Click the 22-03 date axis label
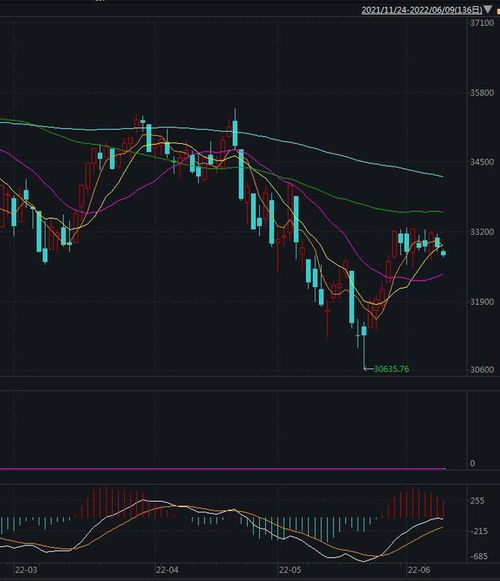Screen dimensions: 500x581 click(26, 570)
